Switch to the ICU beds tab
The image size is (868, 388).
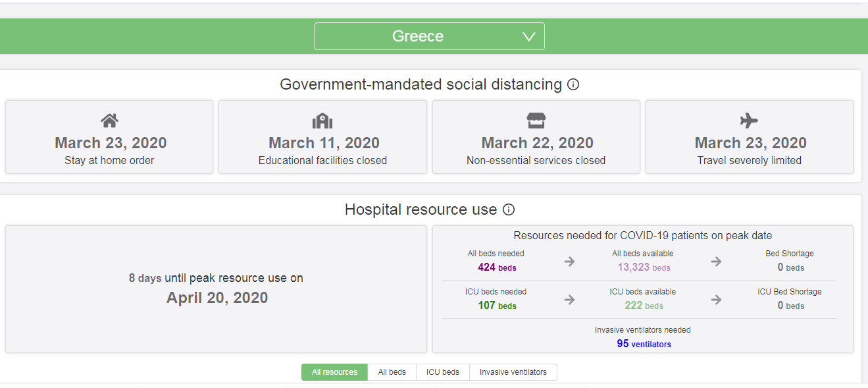pos(442,372)
